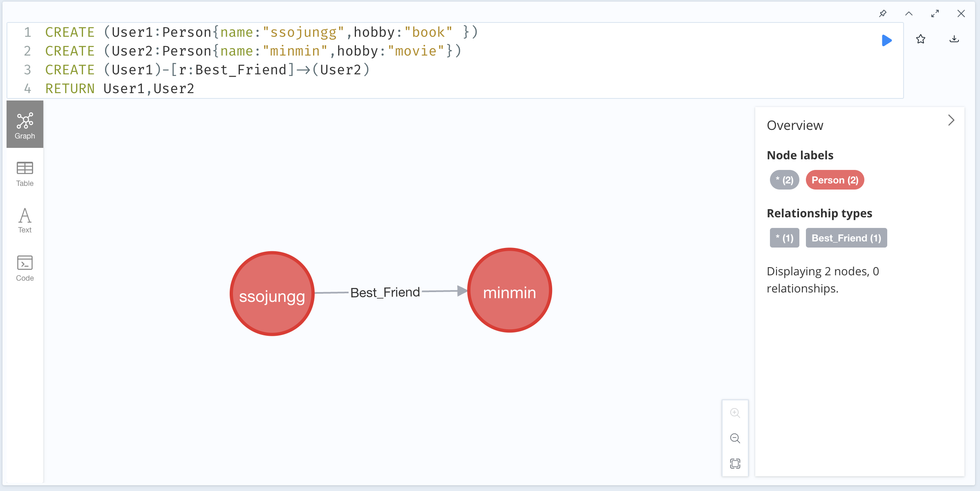
Task: Fit graph to screen with zoom-to-fit icon
Action: (x=735, y=464)
